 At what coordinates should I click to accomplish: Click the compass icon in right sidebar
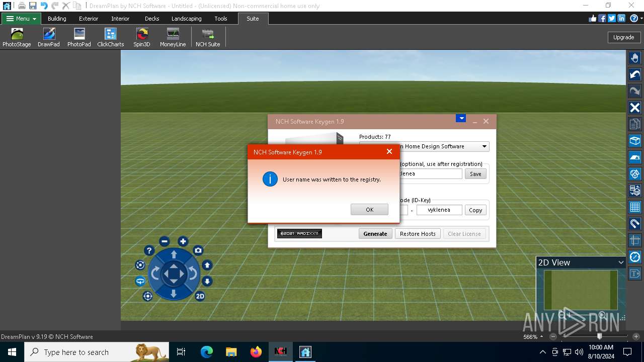click(x=635, y=257)
